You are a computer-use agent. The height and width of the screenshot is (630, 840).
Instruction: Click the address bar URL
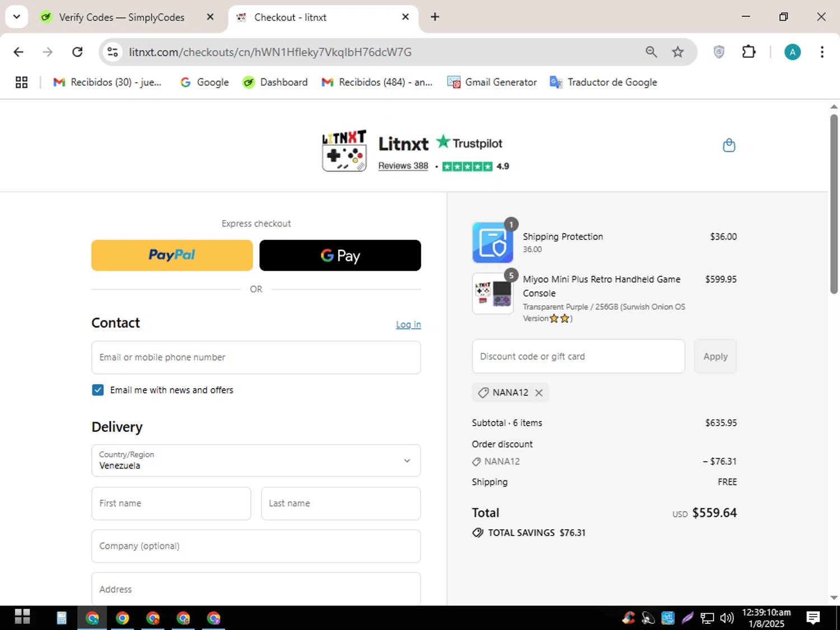click(x=270, y=52)
